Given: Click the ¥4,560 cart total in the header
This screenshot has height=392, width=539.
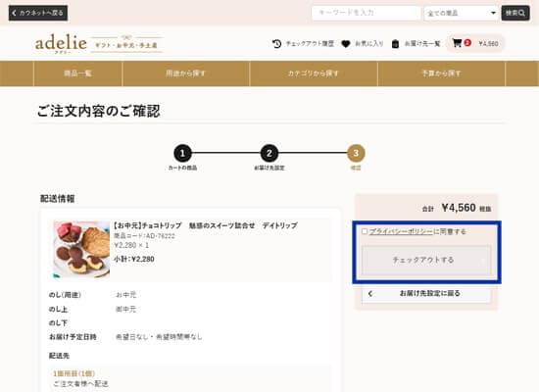Looking at the screenshot, I should pyautogui.click(x=488, y=44).
